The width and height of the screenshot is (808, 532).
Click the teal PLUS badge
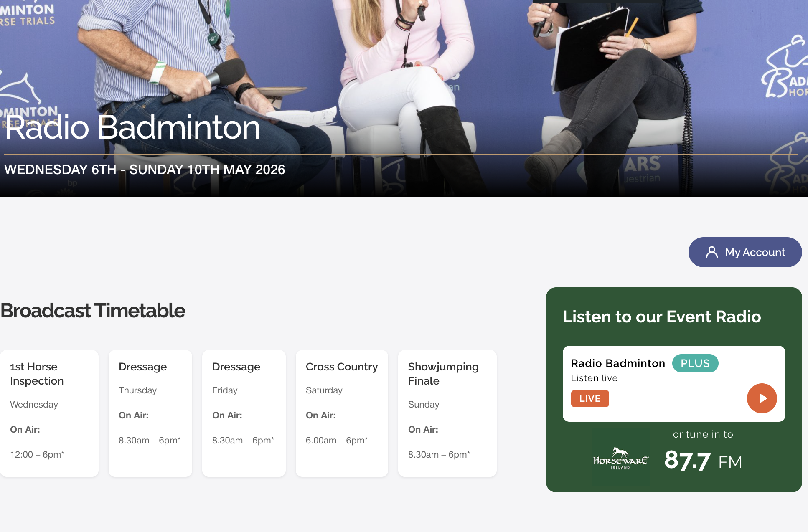click(695, 363)
